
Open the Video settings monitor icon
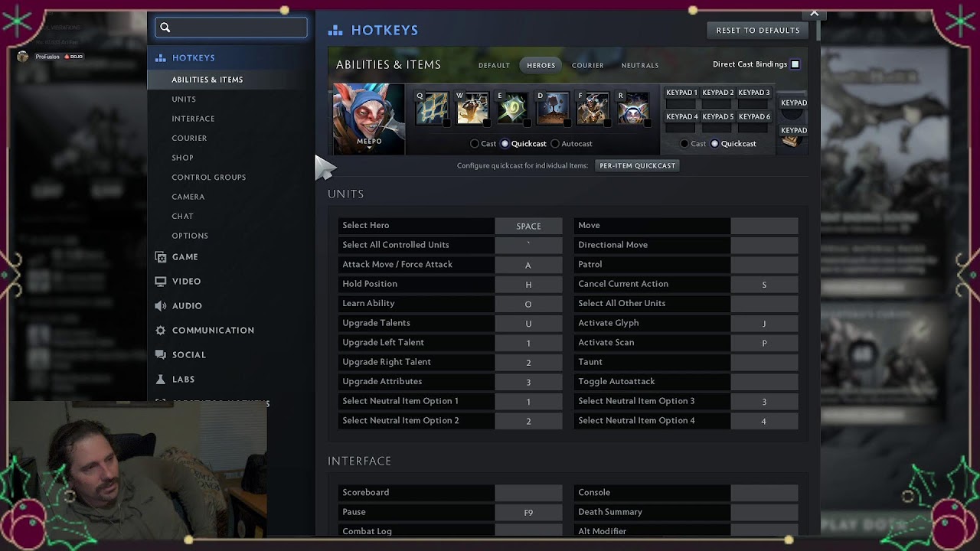coord(160,282)
